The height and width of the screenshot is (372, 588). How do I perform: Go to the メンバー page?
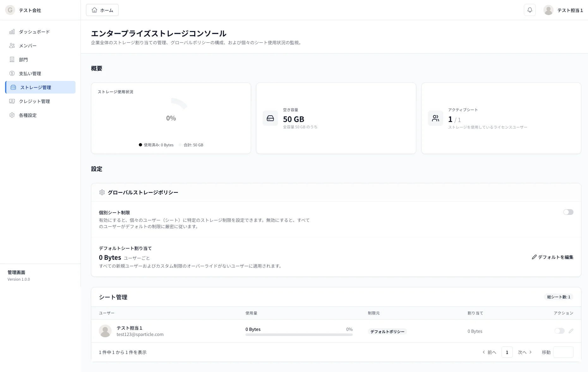40,46
